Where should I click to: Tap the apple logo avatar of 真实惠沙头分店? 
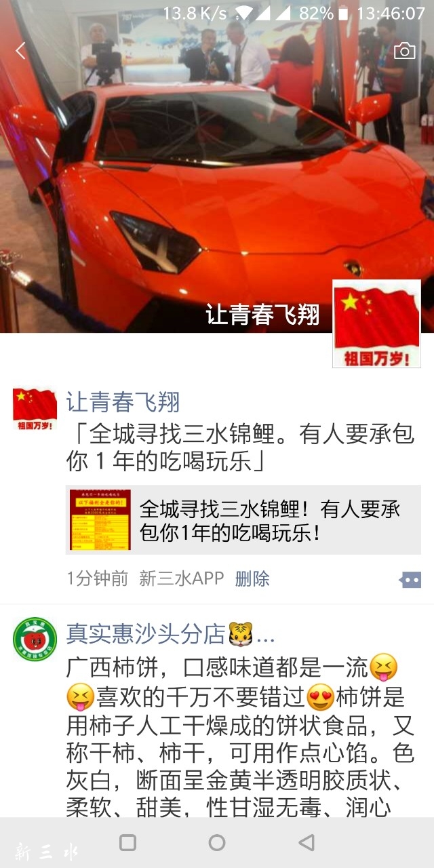pos(35,639)
